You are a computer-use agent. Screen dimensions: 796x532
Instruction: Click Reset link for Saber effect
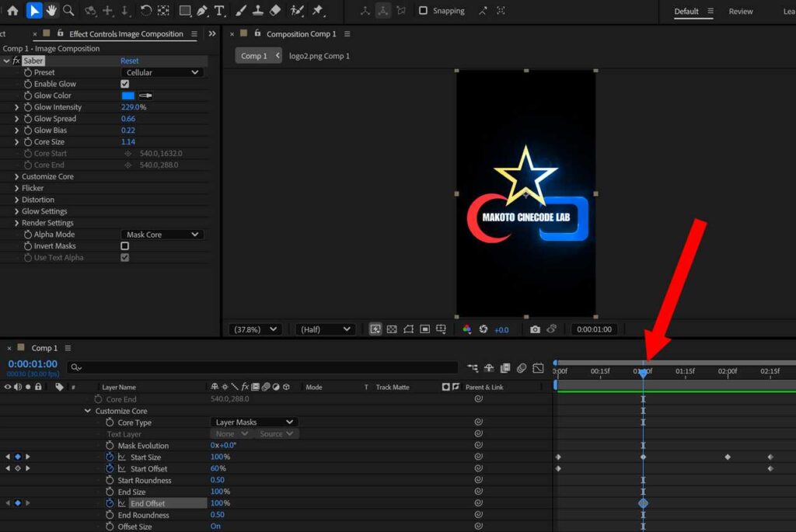pyautogui.click(x=130, y=61)
